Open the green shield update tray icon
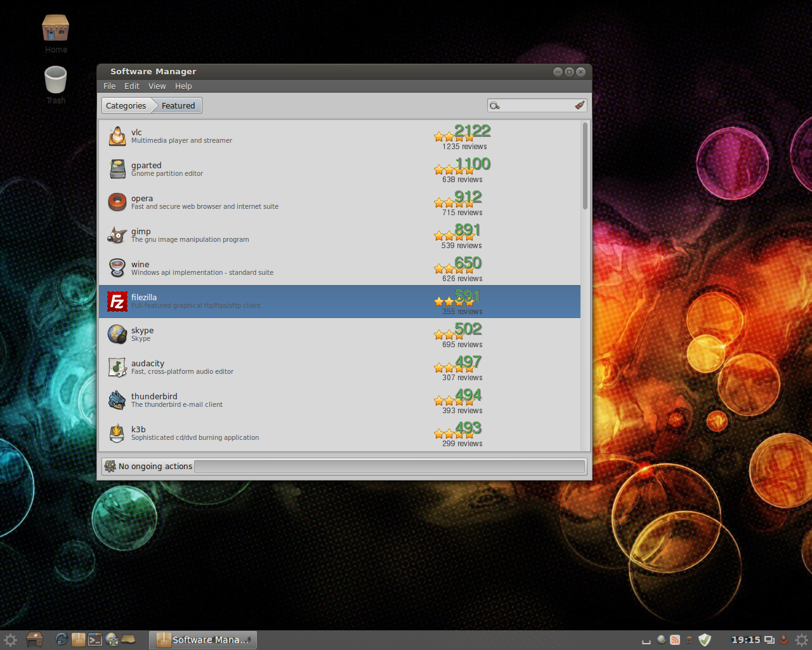Screen dimensions: 812x650 pyautogui.click(x=705, y=640)
